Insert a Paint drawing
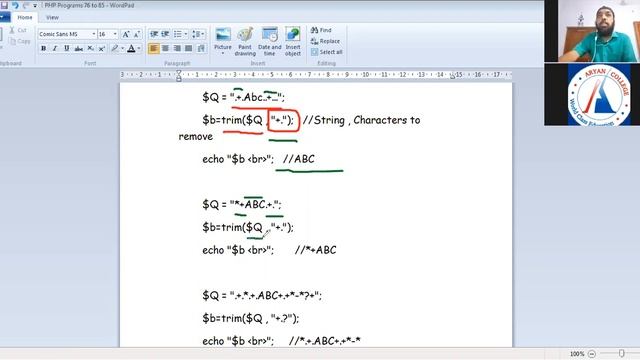 (245, 41)
